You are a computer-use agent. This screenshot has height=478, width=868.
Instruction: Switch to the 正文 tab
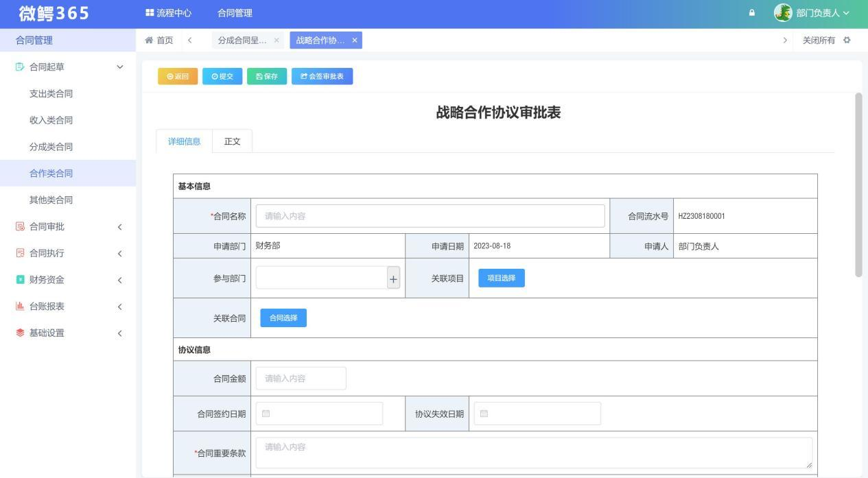click(232, 141)
